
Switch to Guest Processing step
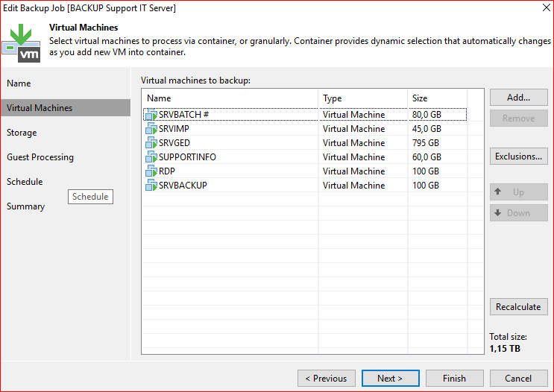pyautogui.click(x=40, y=157)
